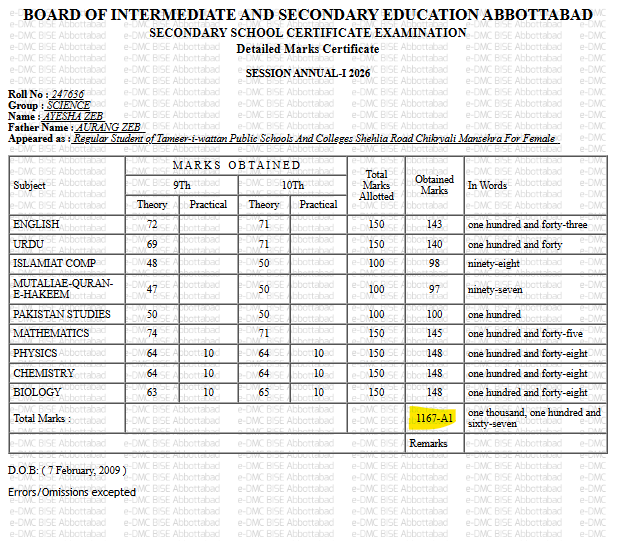The image size is (617, 541).
Task: Click the 'Subject' column header
Action: [x=29, y=185]
